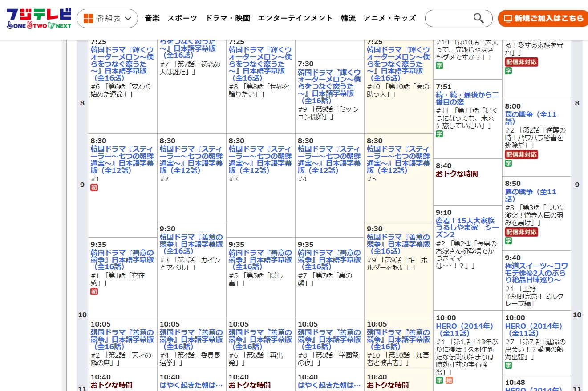Click the magnifier search icon

(479, 18)
